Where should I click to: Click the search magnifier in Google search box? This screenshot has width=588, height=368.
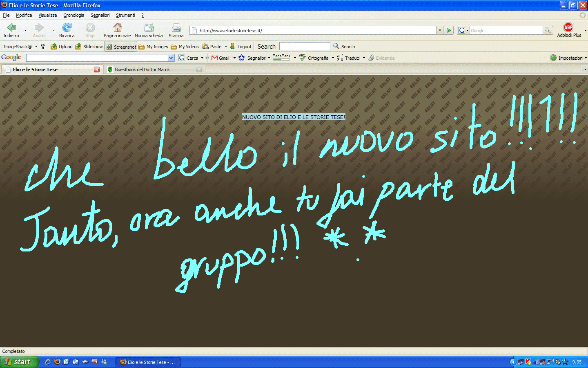[x=548, y=30]
